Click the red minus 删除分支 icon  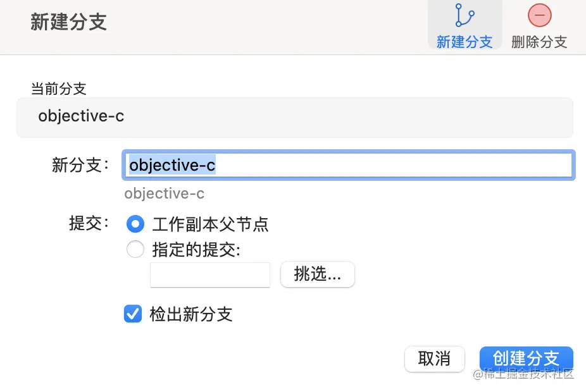(x=539, y=15)
